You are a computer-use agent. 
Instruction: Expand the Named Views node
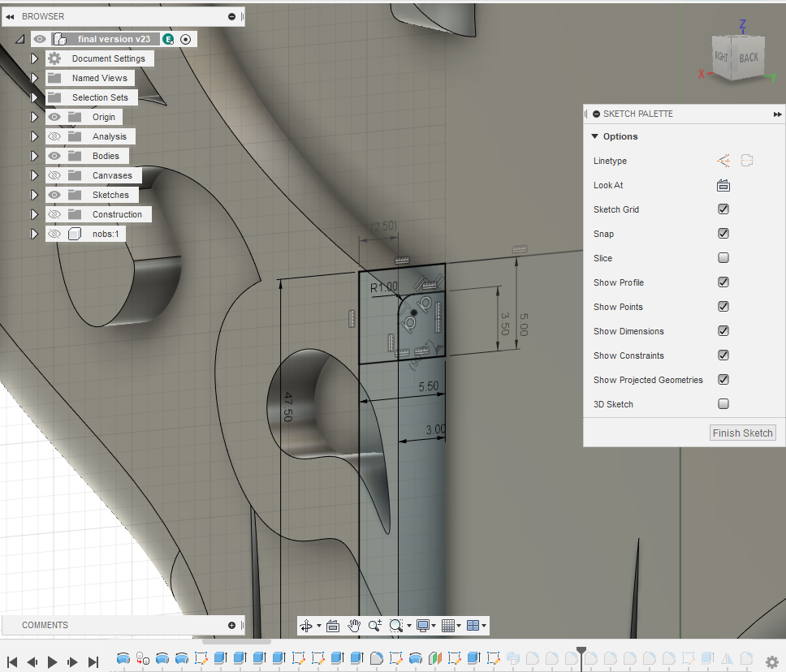34,78
